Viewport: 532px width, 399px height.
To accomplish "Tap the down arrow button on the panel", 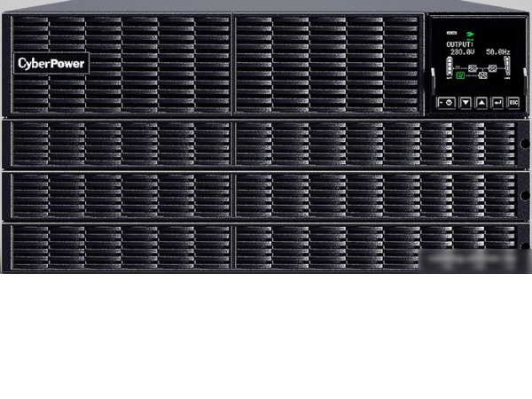I will click(x=465, y=103).
